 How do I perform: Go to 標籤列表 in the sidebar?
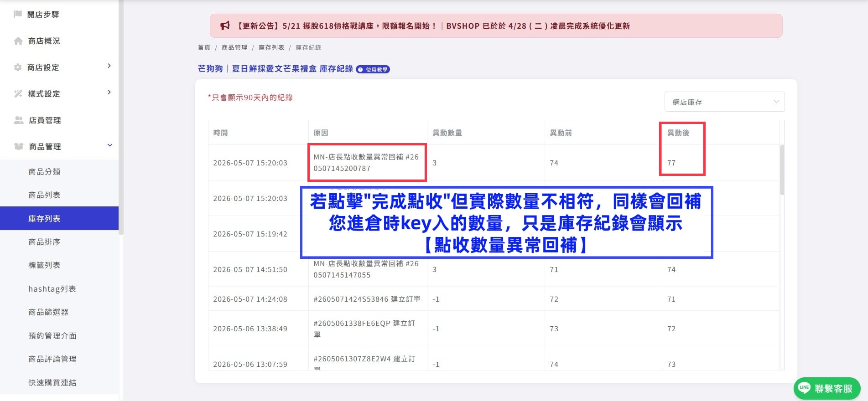tap(44, 265)
